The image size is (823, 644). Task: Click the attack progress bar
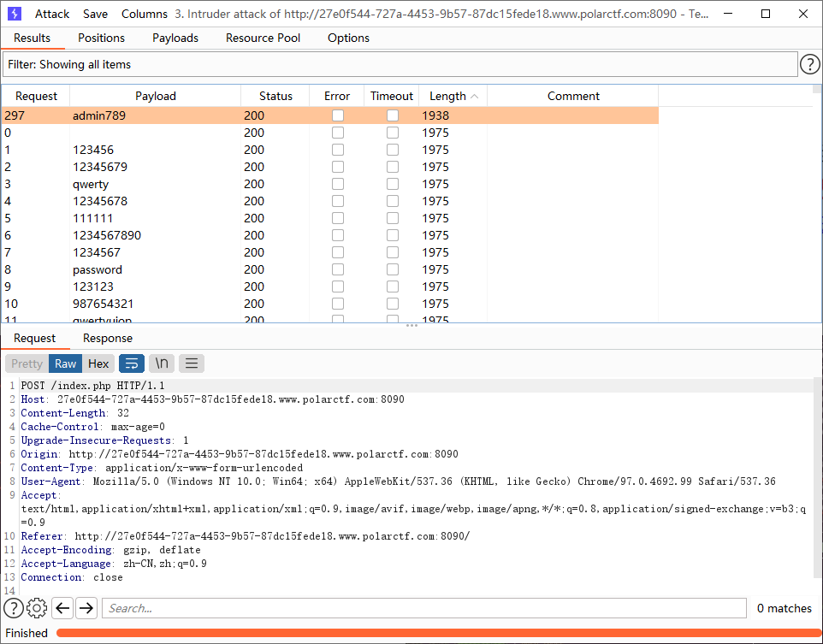[x=438, y=633]
